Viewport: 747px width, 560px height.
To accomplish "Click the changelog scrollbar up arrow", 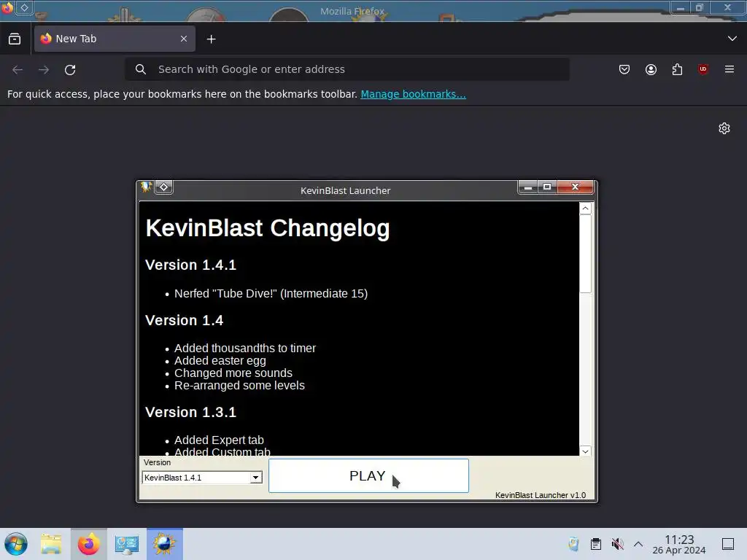I will pos(586,208).
